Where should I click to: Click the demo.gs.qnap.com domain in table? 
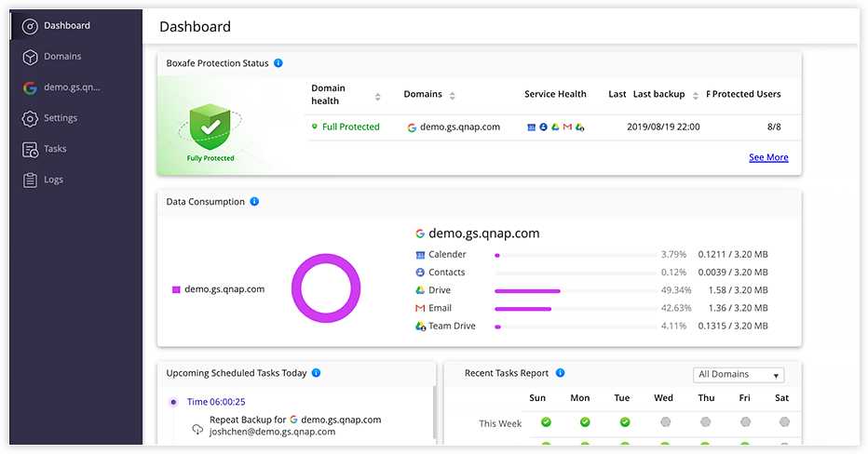[x=459, y=127]
